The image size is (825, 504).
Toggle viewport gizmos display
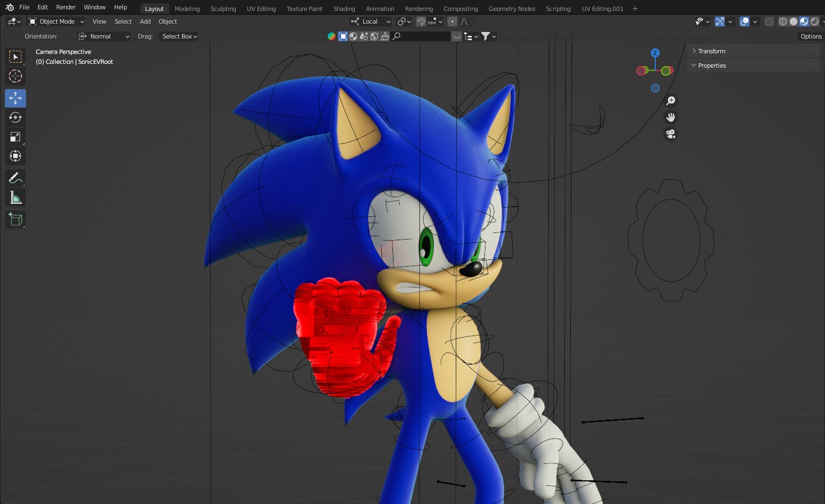[x=720, y=21]
